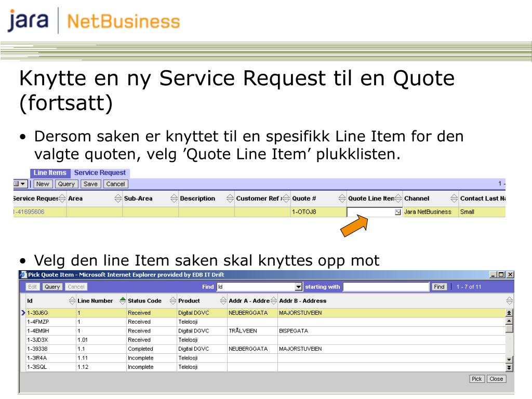This screenshot has width=532, height=399.
Task: Sort by the Product column arrows
Action: click(x=223, y=301)
